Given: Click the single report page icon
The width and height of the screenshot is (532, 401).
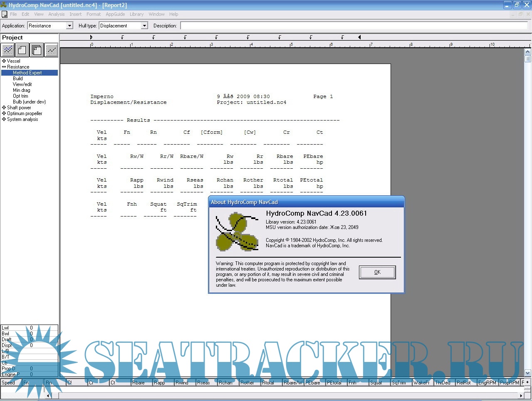Looking at the screenshot, I should tap(22, 50).
